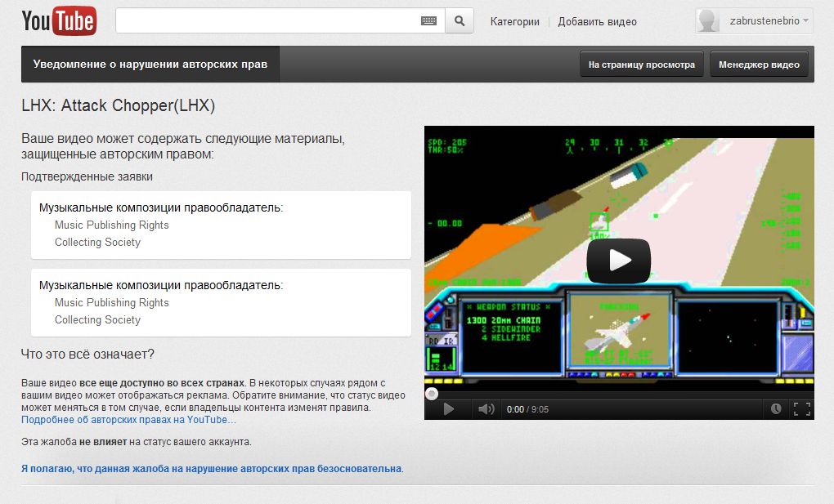Open Добавить видео link
Viewport: 834px width, 504px height.
597,21
